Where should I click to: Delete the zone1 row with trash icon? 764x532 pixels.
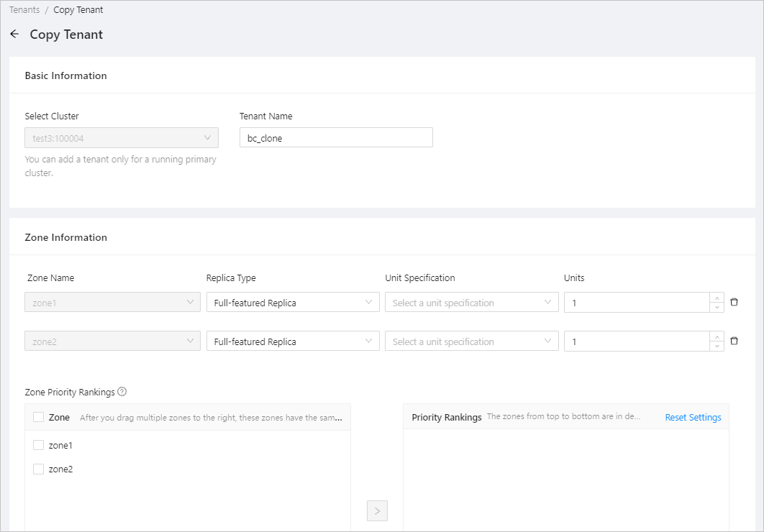click(734, 302)
